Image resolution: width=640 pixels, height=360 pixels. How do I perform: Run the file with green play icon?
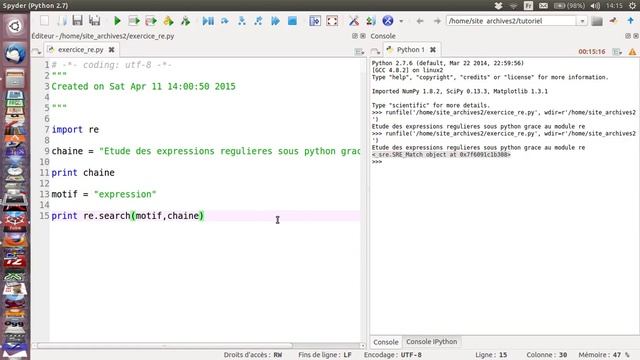(117, 21)
